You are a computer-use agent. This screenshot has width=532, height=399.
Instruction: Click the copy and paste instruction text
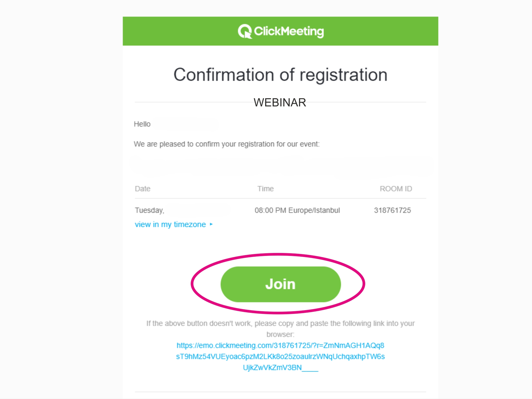[x=280, y=329]
